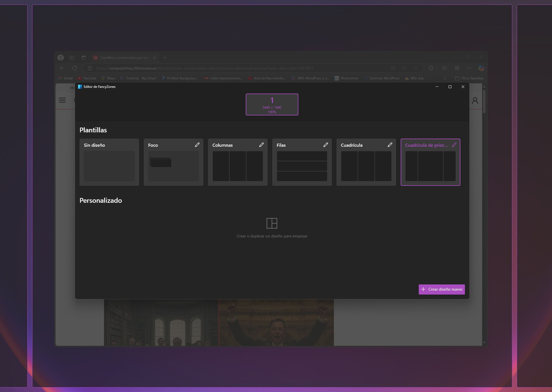Select the Sin diseño template card

point(109,162)
